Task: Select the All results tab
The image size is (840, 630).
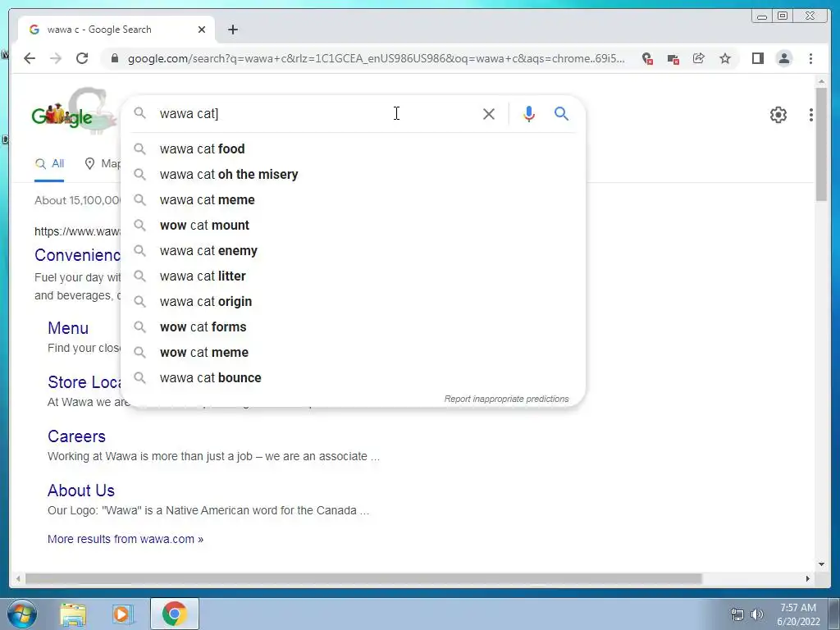Action: point(49,164)
